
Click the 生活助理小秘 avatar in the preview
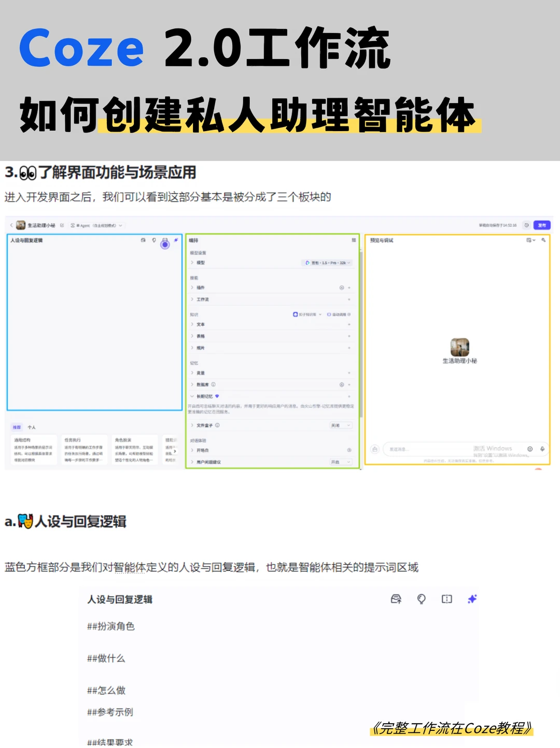459,347
